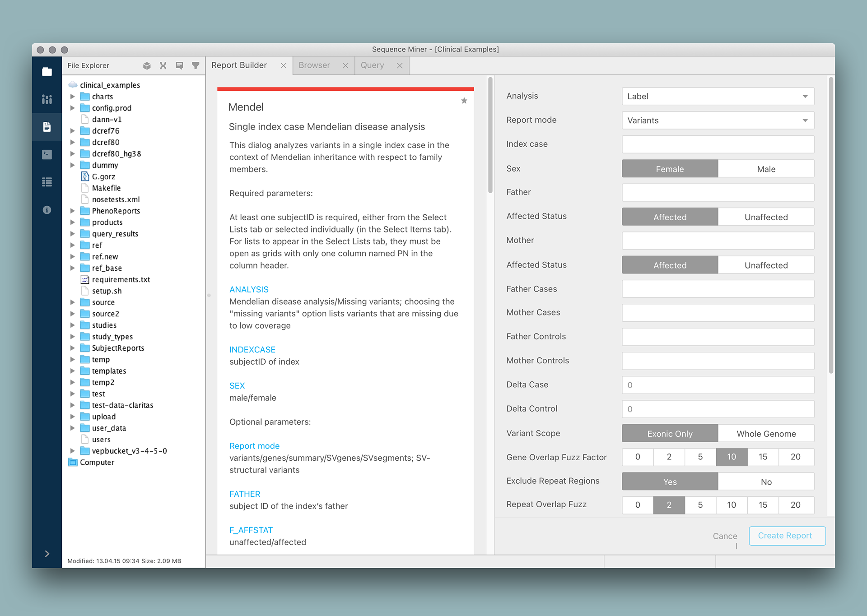Expand the templates folder
This screenshot has height=616, width=867.
(x=72, y=371)
